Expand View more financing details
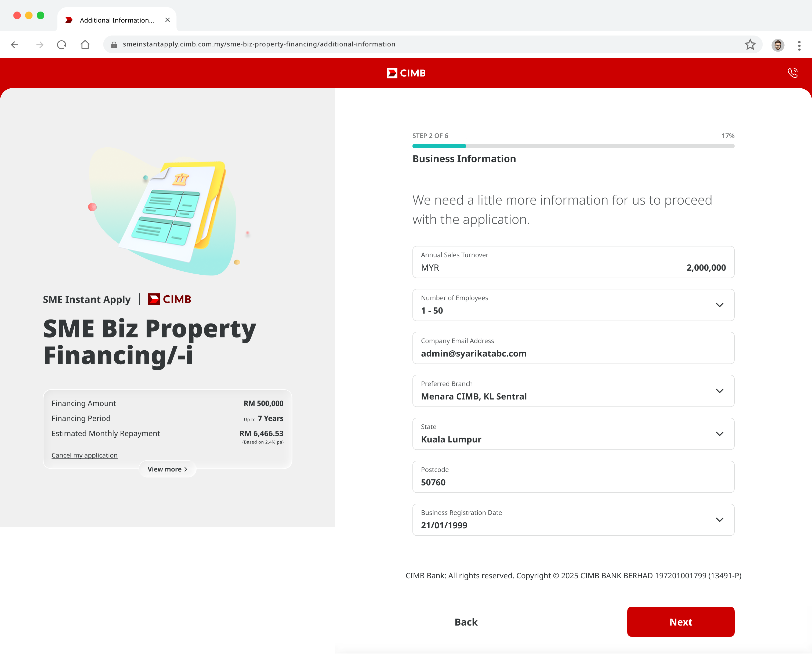 click(167, 469)
